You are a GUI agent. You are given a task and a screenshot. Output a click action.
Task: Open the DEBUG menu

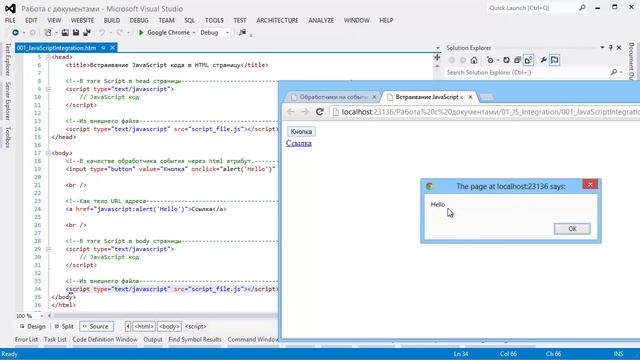pyautogui.click(x=139, y=20)
